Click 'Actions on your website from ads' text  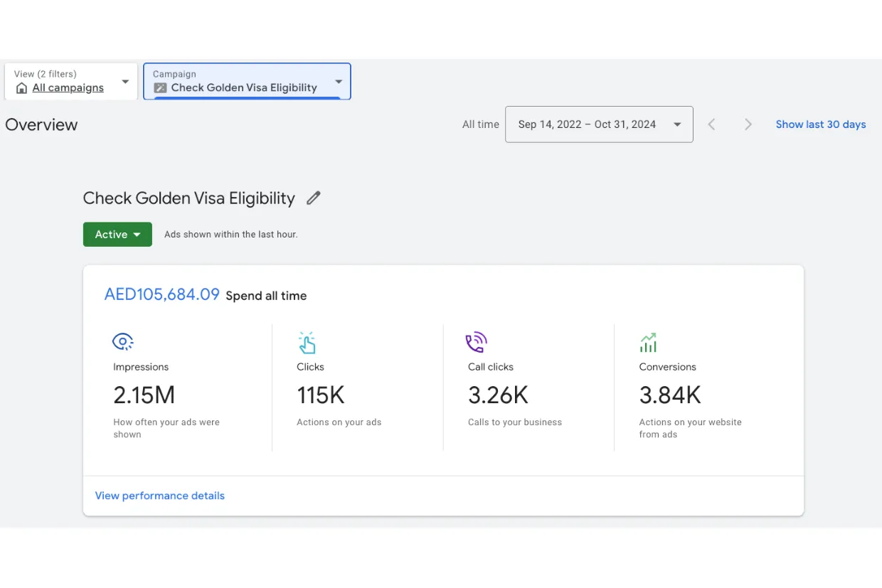coord(691,428)
